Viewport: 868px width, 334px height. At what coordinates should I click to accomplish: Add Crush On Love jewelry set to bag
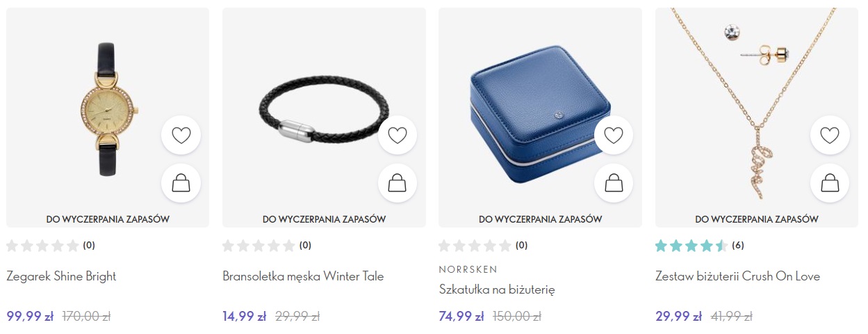[830, 183]
